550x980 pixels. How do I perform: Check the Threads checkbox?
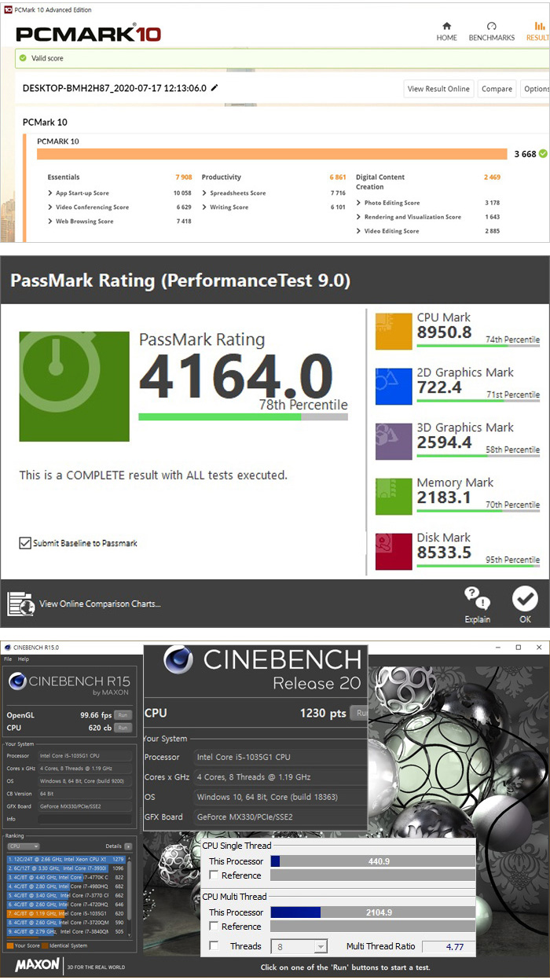click(x=214, y=946)
